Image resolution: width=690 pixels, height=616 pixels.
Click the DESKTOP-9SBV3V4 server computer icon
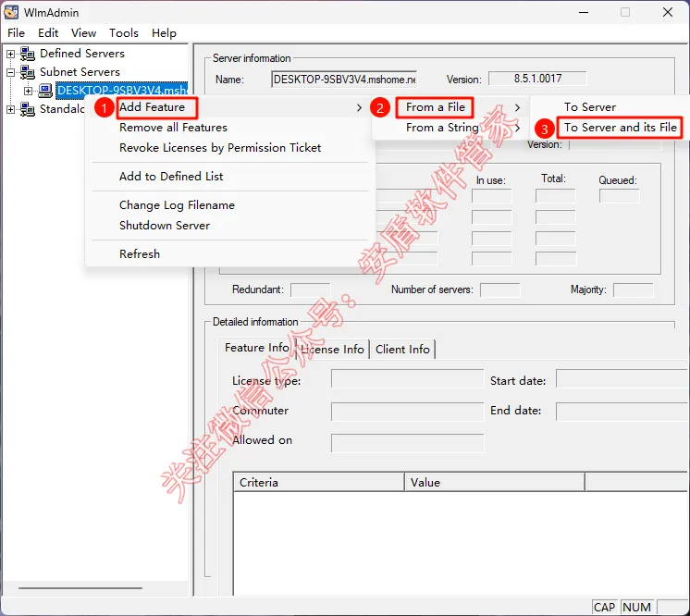tap(45, 91)
